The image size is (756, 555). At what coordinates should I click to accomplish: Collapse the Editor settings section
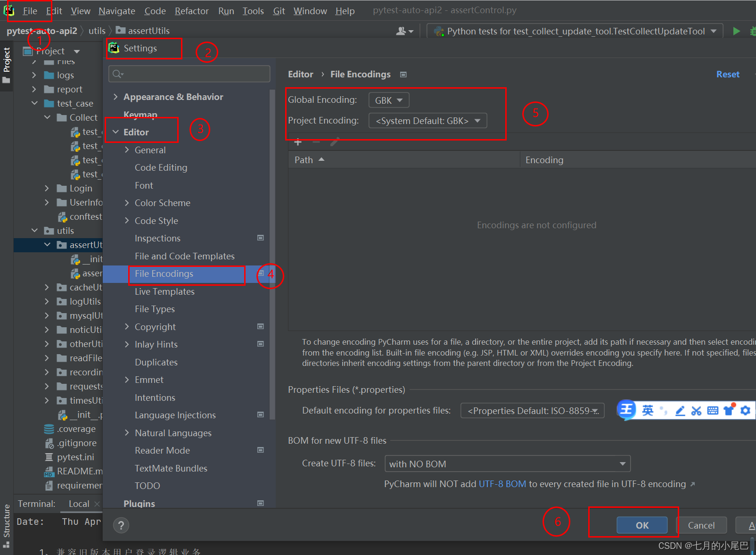coord(115,132)
